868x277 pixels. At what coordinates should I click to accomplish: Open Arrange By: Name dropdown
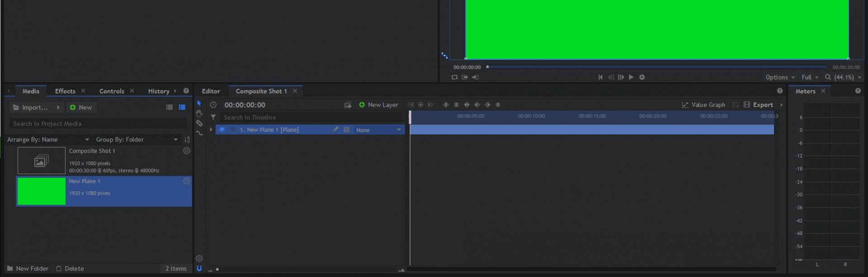(48, 140)
